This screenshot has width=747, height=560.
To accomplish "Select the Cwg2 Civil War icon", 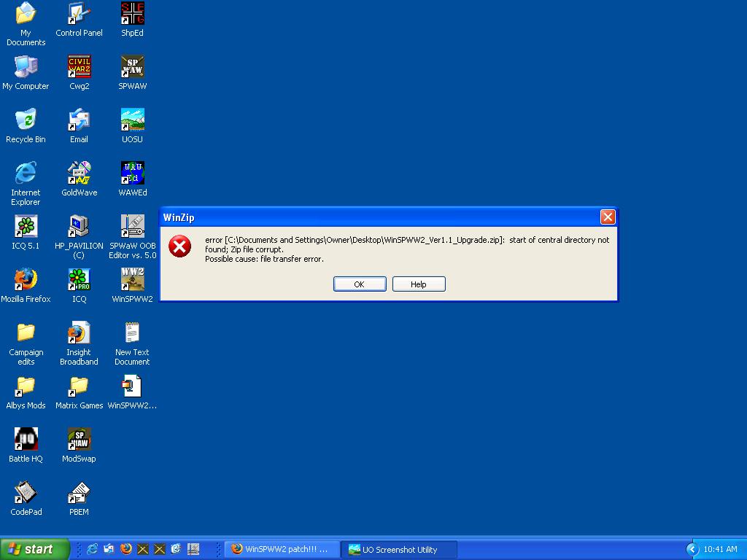I will tap(79, 67).
